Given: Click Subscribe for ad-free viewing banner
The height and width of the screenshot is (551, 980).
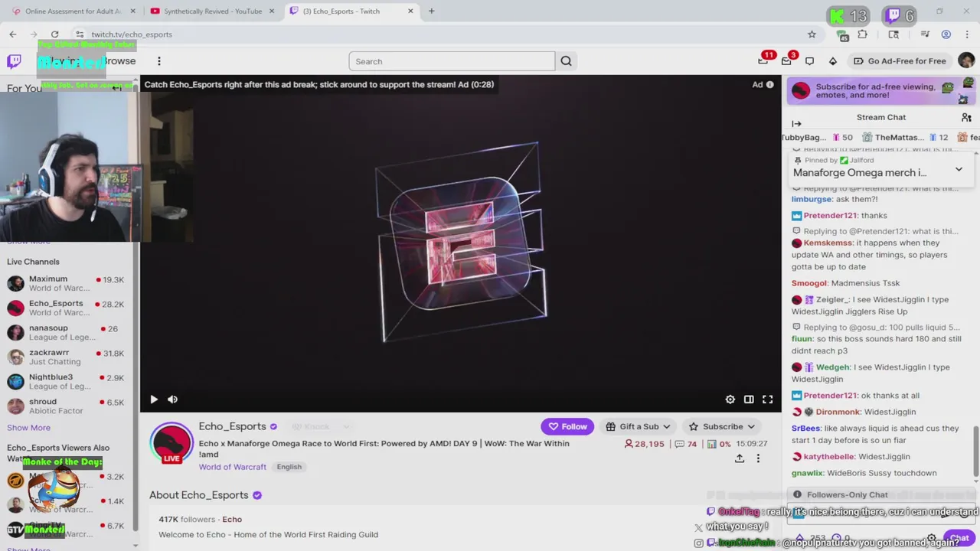Looking at the screenshot, I should (881, 90).
